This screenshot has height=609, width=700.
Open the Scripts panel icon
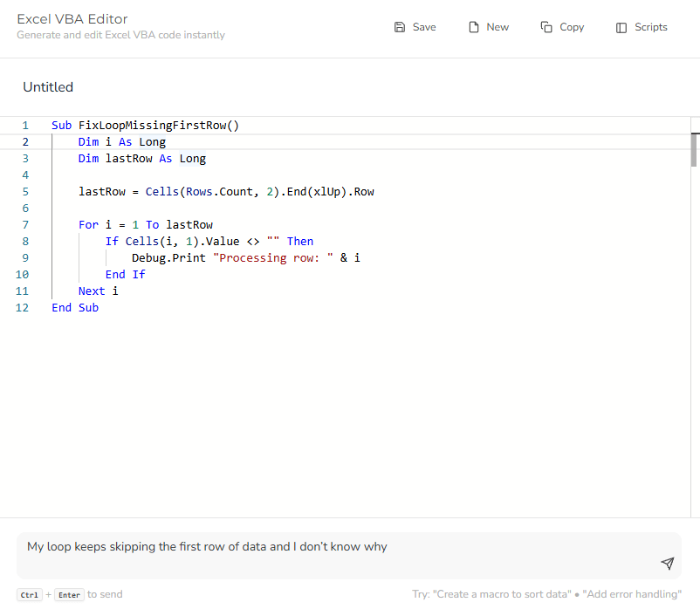(x=621, y=27)
